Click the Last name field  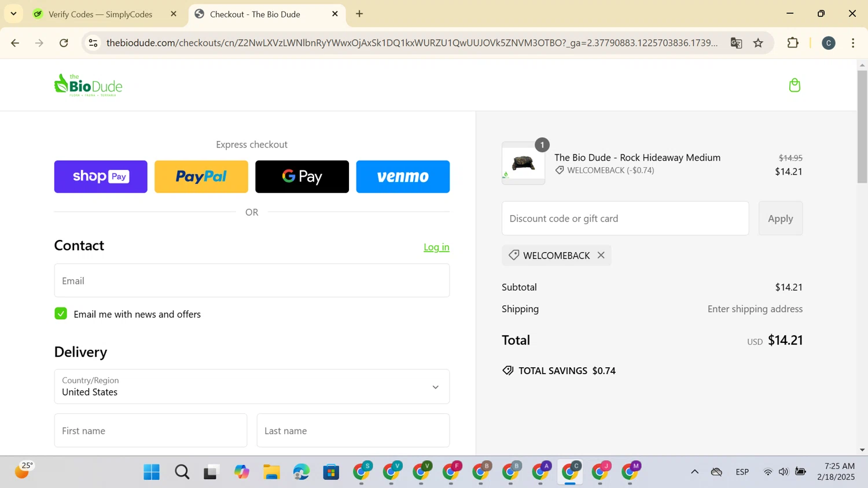click(353, 430)
